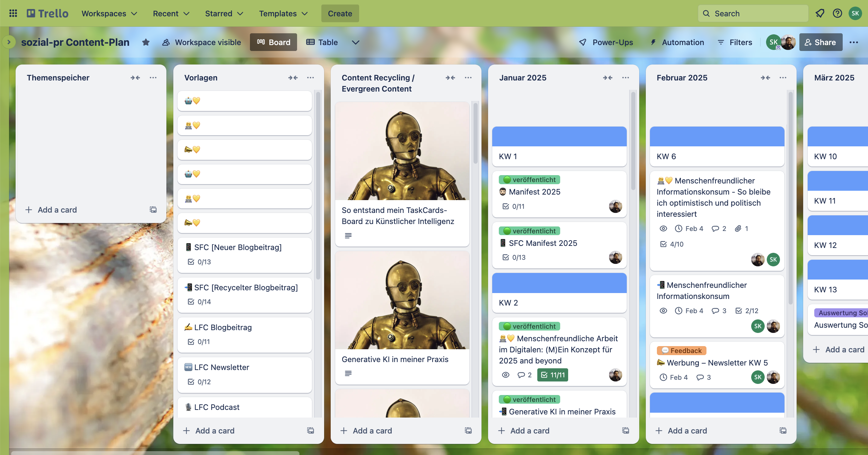
Task: Open the completed 11/11 checklist badge
Action: coord(553,375)
